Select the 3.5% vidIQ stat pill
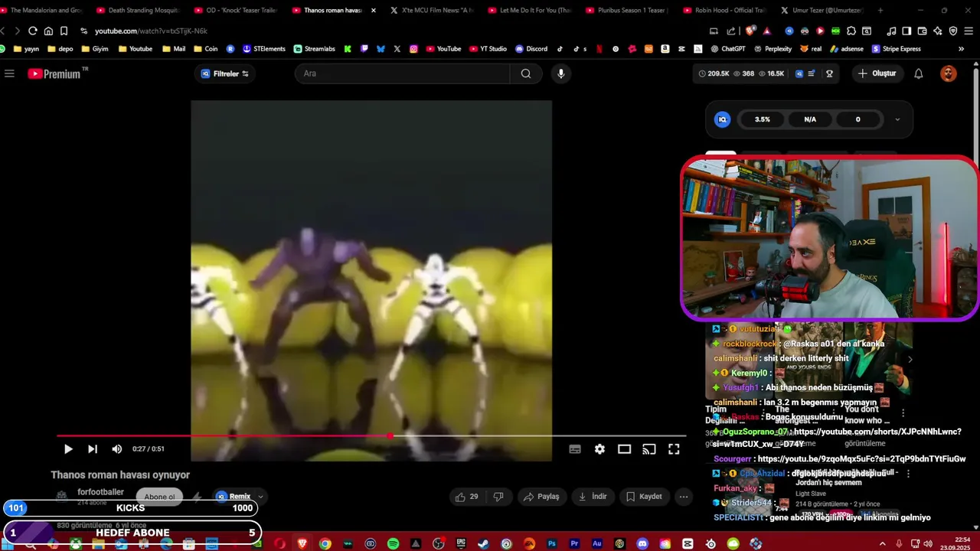 [762, 119]
